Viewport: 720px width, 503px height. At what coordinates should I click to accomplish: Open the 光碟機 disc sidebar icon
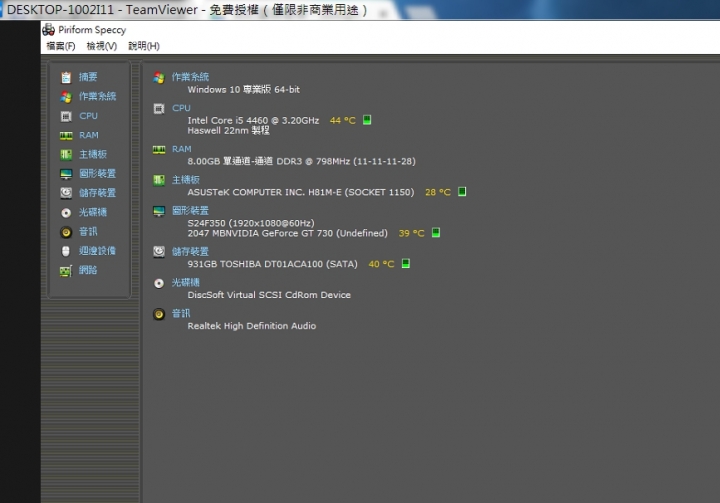[x=66, y=212]
